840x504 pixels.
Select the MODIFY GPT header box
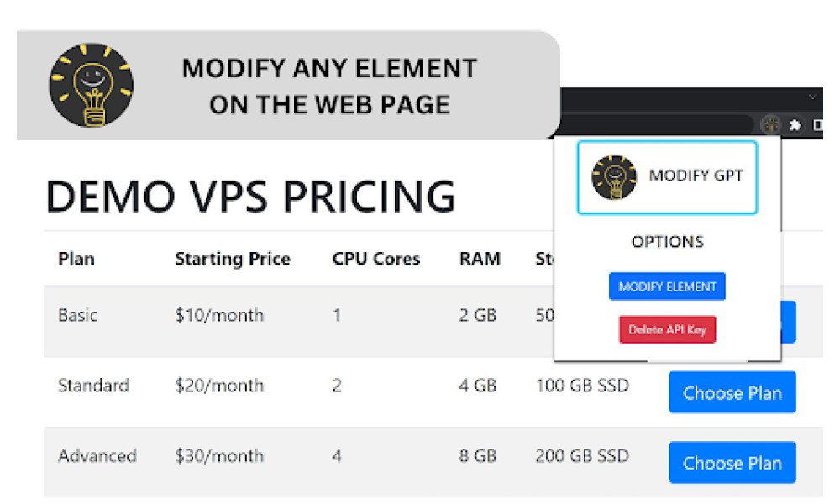[x=668, y=178]
